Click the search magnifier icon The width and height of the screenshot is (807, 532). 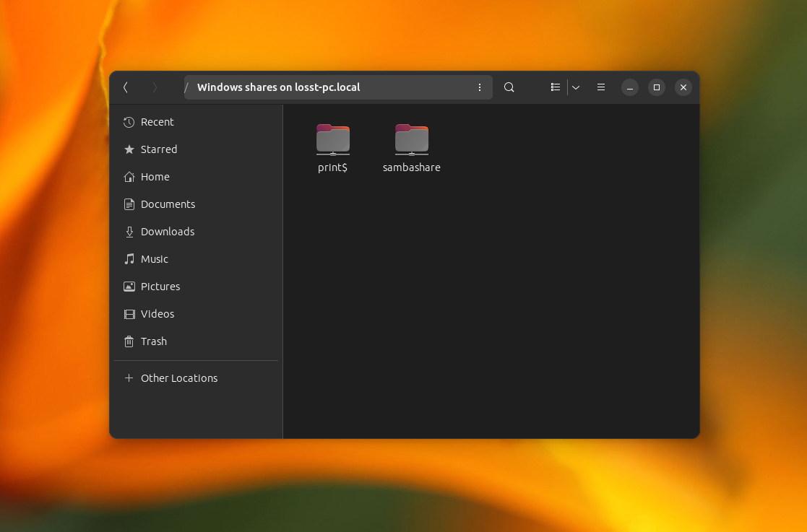click(x=509, y=87)
